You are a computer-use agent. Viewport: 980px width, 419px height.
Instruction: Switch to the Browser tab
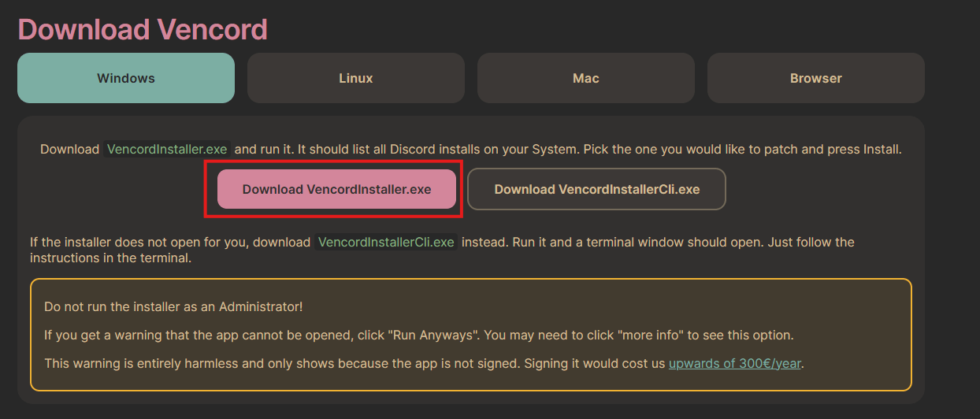tap(816, 78)
